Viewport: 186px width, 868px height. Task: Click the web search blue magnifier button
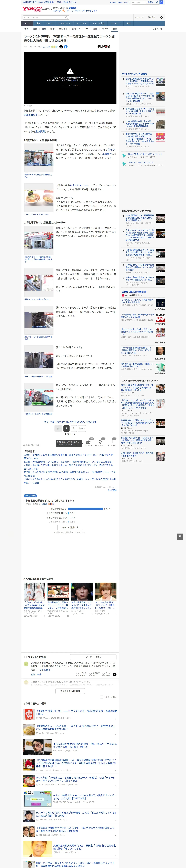pos(161,2)
